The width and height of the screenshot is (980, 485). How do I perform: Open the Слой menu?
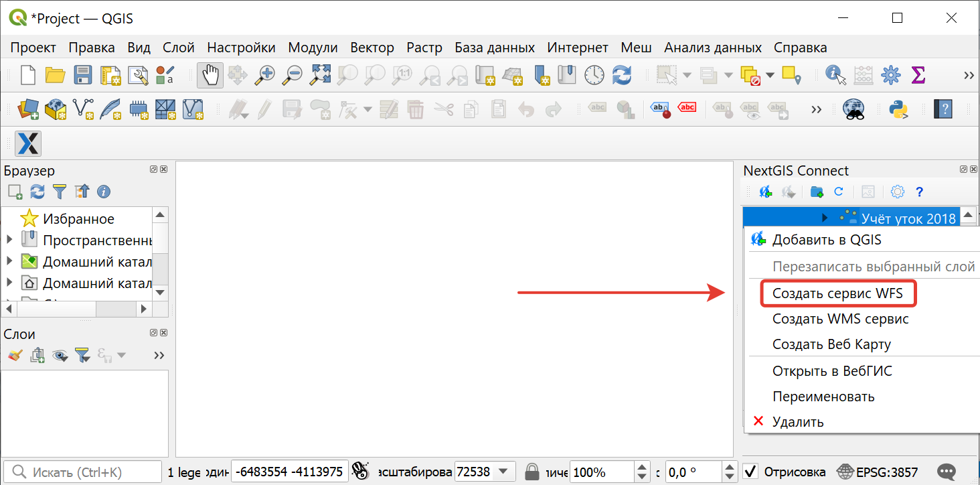[179, 48]
